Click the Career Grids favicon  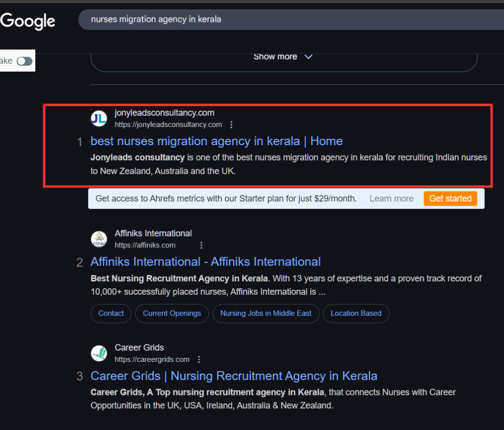99,353
